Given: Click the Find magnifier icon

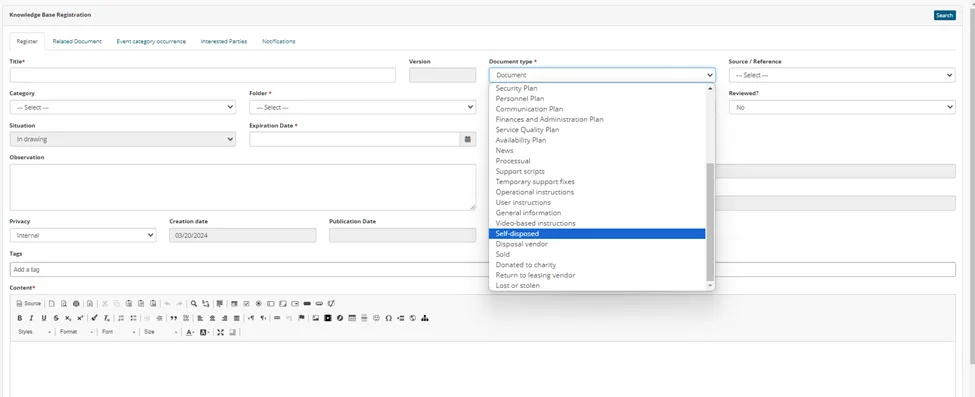Looking at the screenshot, I should (194, 304).
